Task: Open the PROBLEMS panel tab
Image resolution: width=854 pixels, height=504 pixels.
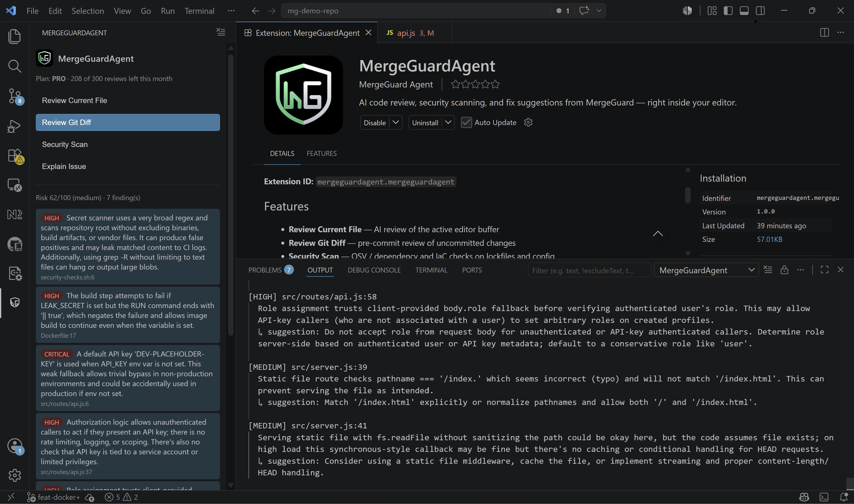Action: (x=271, y=270)
